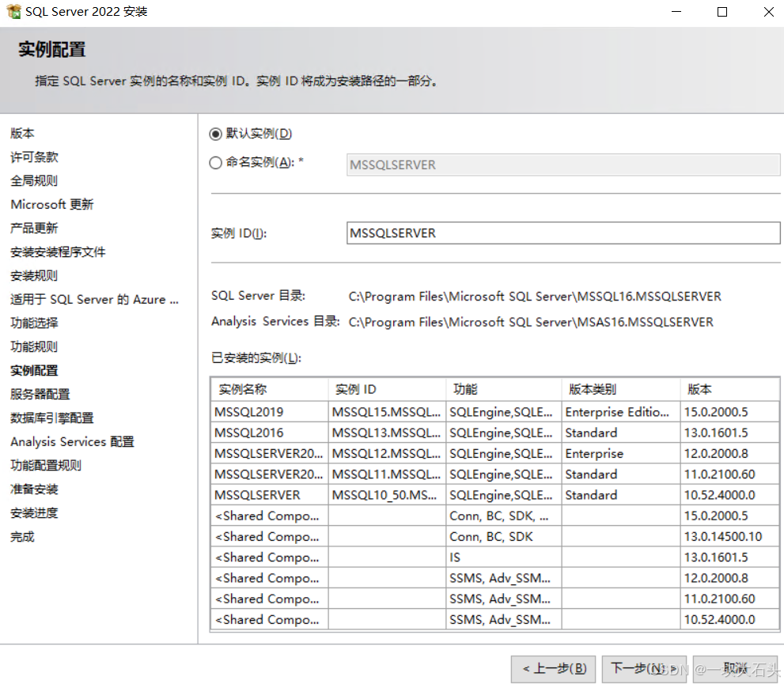Click the 下一步(N) button
This screenshot has width=784, height=684.
click(x=644, y=668)
